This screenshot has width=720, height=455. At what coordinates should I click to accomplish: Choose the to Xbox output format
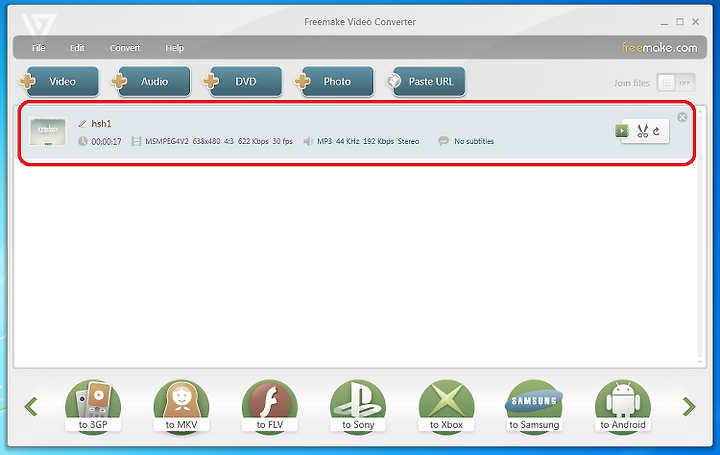446,407
